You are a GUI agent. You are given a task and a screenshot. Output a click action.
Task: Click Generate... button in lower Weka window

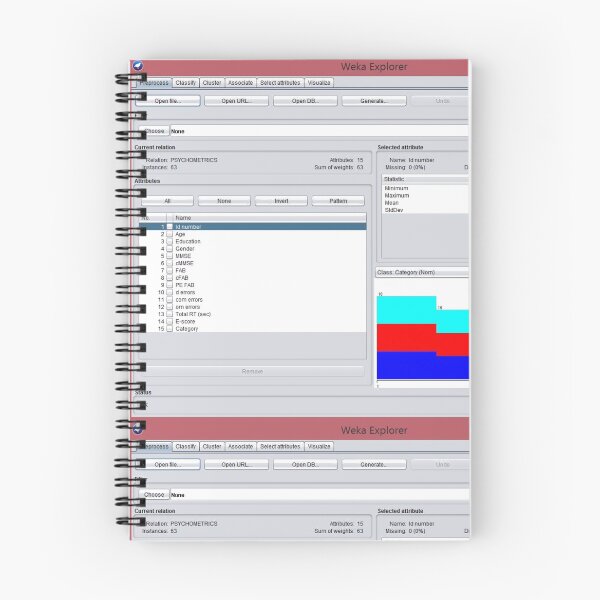click(374, 465)
